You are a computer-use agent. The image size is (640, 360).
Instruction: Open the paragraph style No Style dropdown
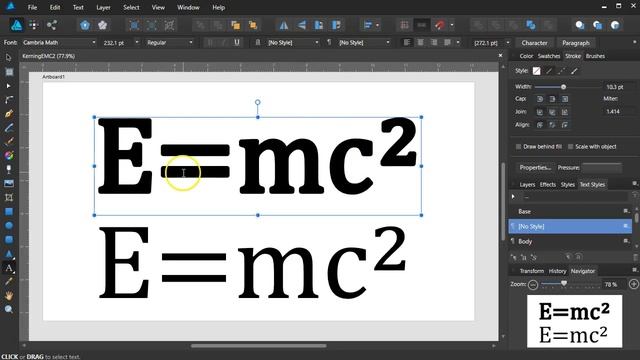pyautogui.click(x=388, y=42)
